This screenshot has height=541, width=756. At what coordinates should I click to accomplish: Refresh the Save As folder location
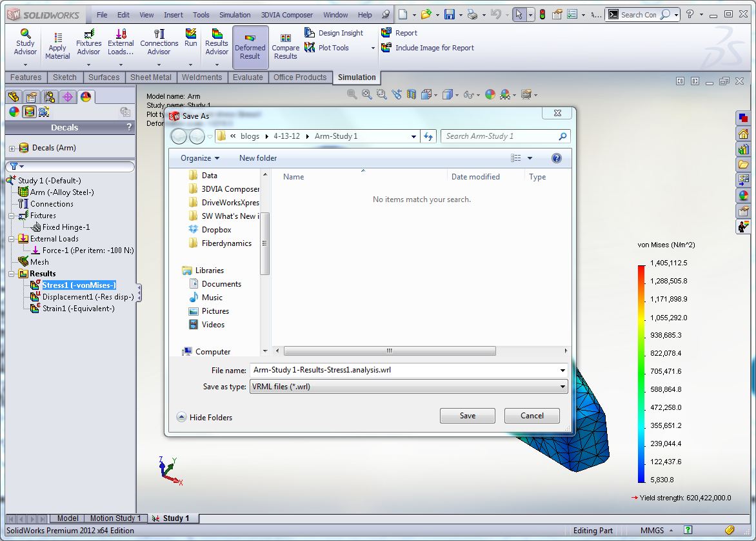coord(428,137)
